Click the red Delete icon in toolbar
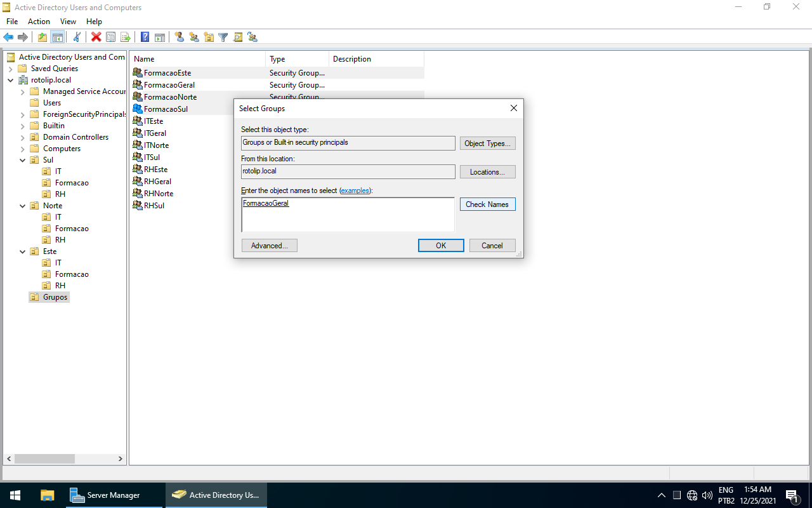812x508 pixels. pyautogui.click(x=96, y=37)
